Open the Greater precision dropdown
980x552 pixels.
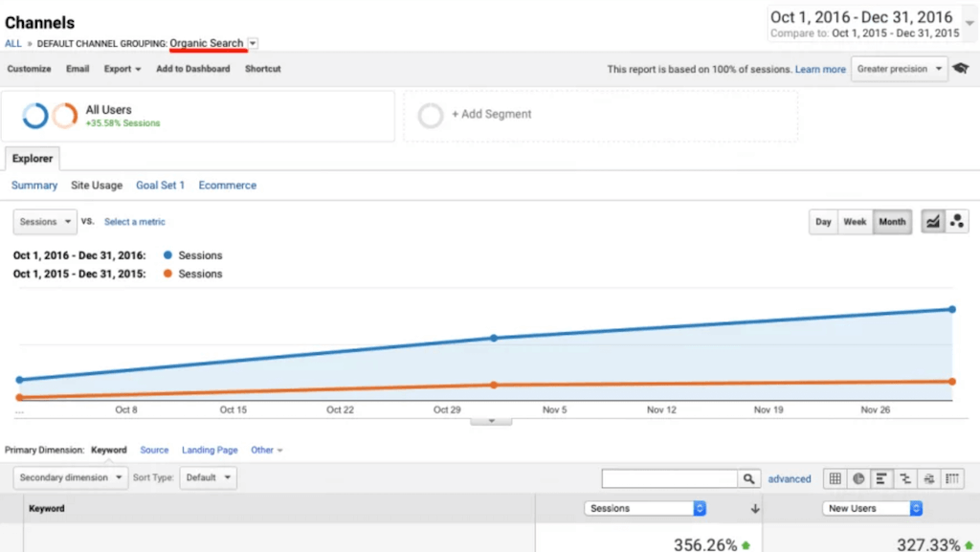point(900,69)
